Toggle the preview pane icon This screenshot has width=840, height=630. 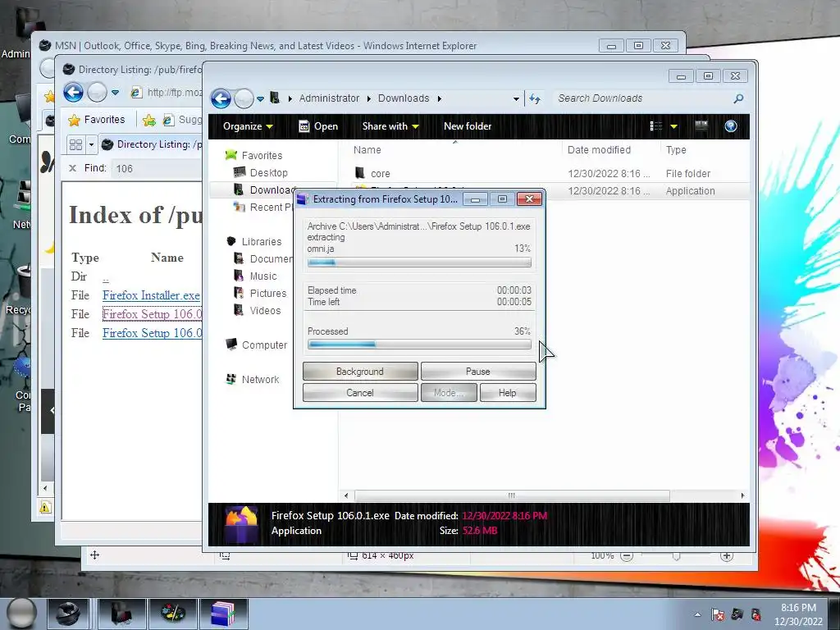701,126
